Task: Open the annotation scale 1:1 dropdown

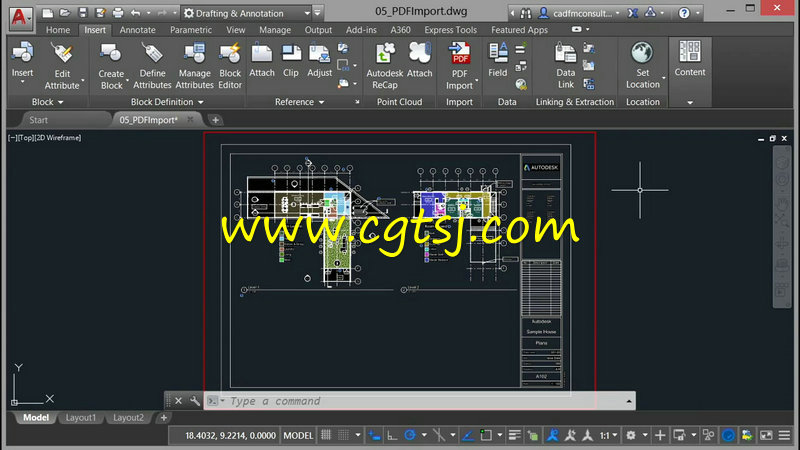Action: (608, 435)
